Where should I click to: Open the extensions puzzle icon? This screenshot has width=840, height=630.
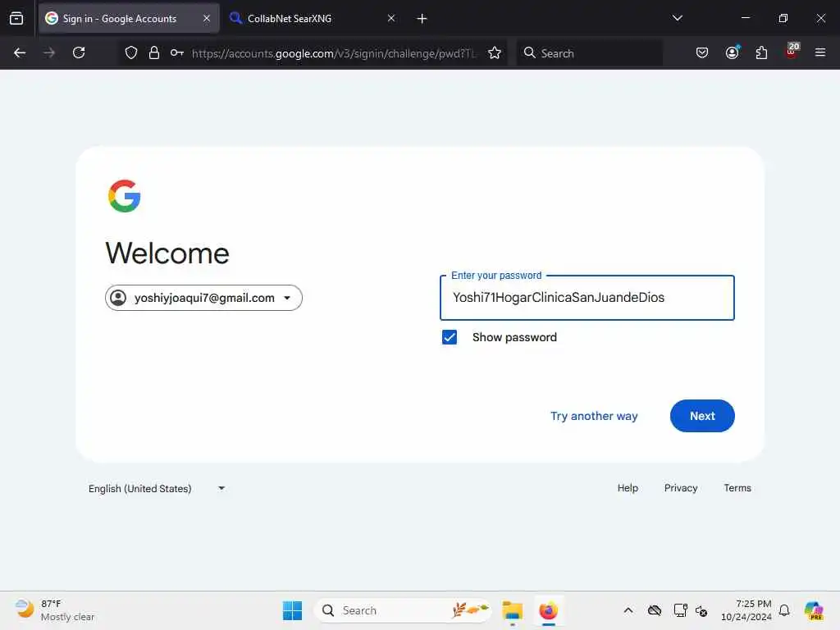pyautogui.click(x=761, y=52)
